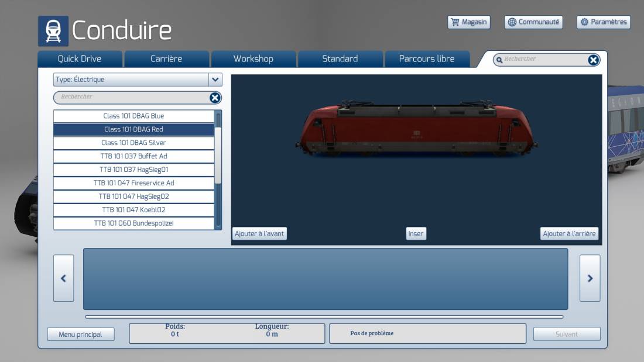The height and width of the screenshot is (362, 644).
Task: Select TTB 101 060 Bundespolizei
Action: (x=133, y=223)
